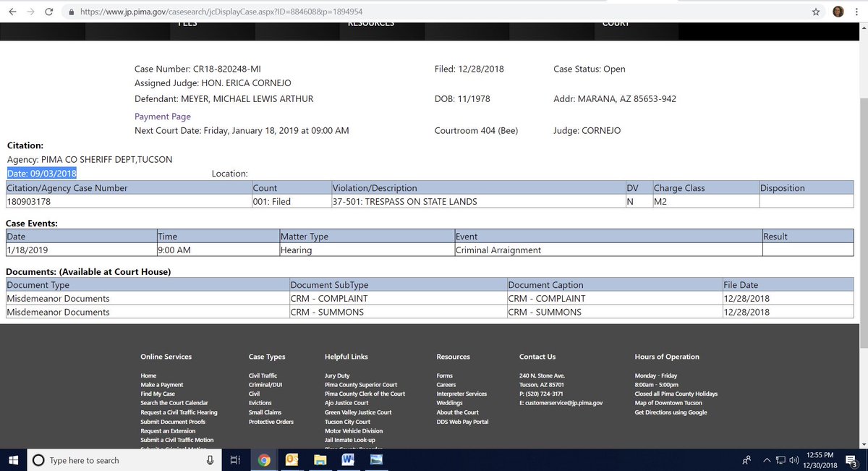Click the Home footer link

coord(148,375)
